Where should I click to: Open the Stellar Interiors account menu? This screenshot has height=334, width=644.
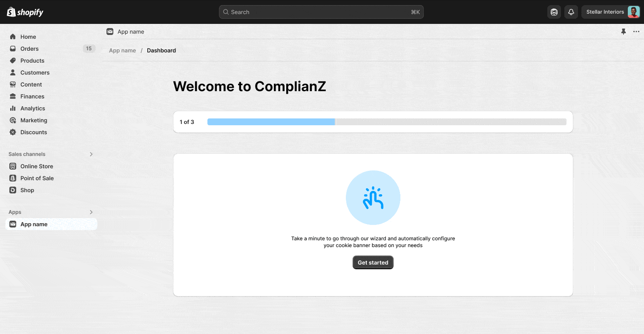(x=611, y=12)
